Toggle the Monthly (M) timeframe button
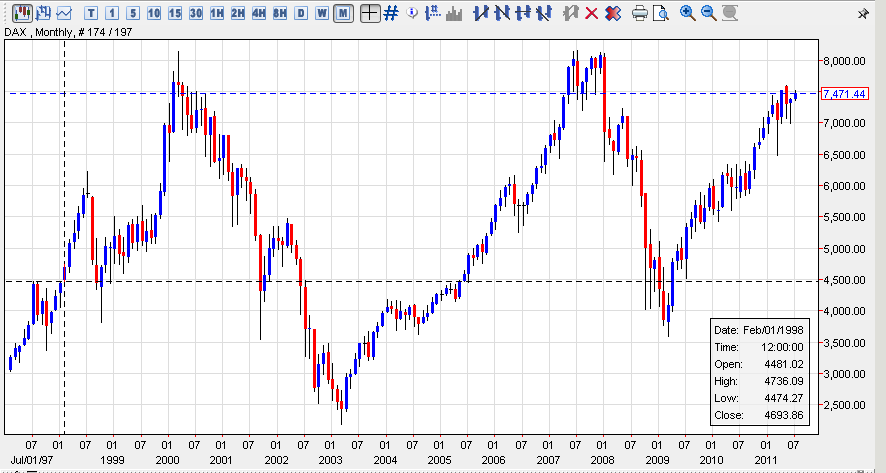886x473 pixels. (343, 13)
